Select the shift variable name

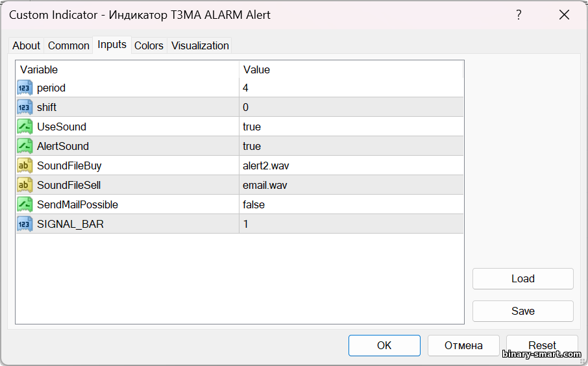click(x=47, y=107)
